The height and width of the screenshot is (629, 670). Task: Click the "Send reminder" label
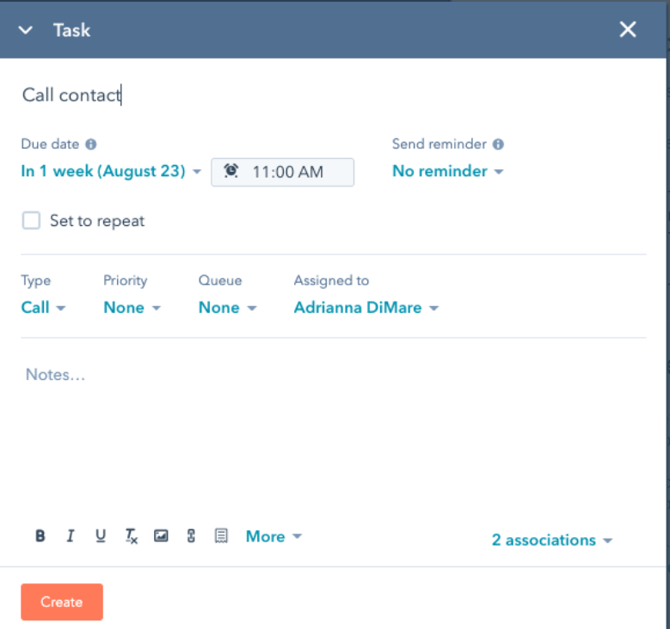tap(439, 144)
